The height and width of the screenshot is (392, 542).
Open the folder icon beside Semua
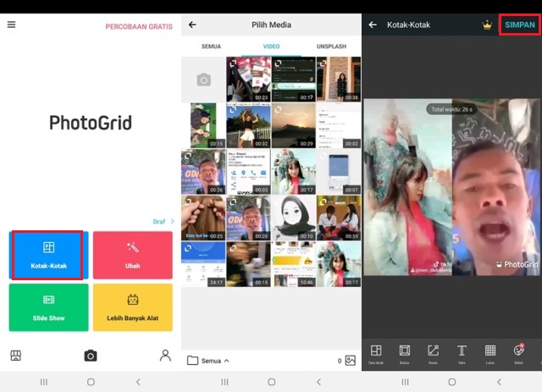(x=192, y=361)
